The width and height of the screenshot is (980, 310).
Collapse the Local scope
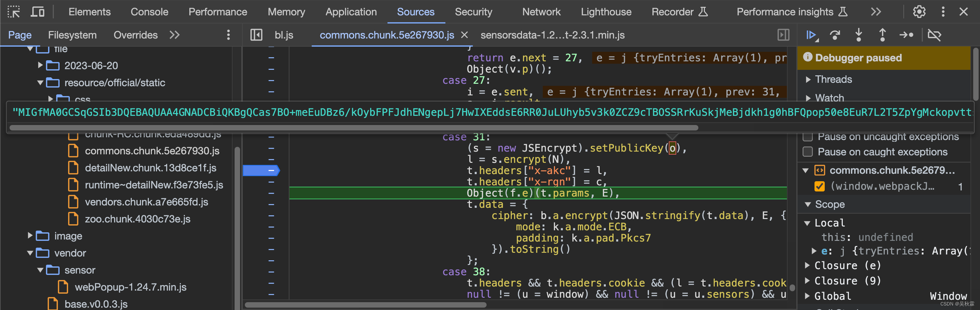click(x=807, y=223)
